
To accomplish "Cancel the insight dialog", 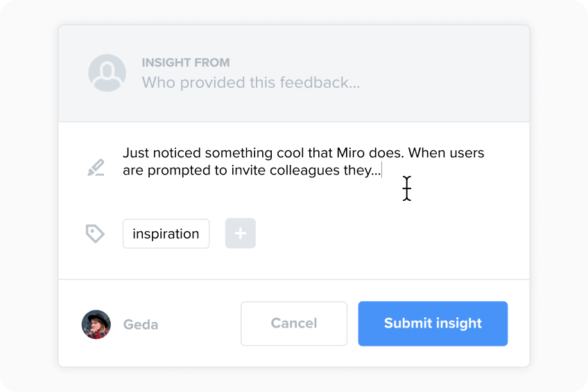I will tap(294, 323).
